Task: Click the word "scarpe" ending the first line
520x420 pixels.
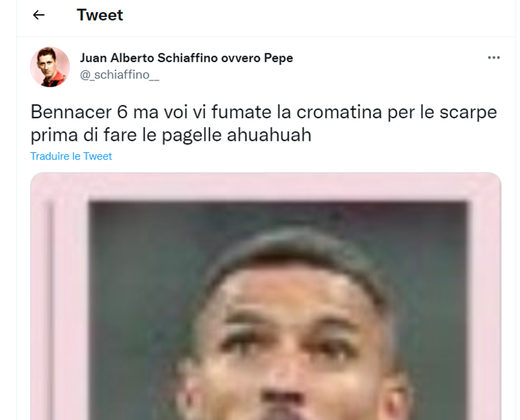Action: coord(469,113)
